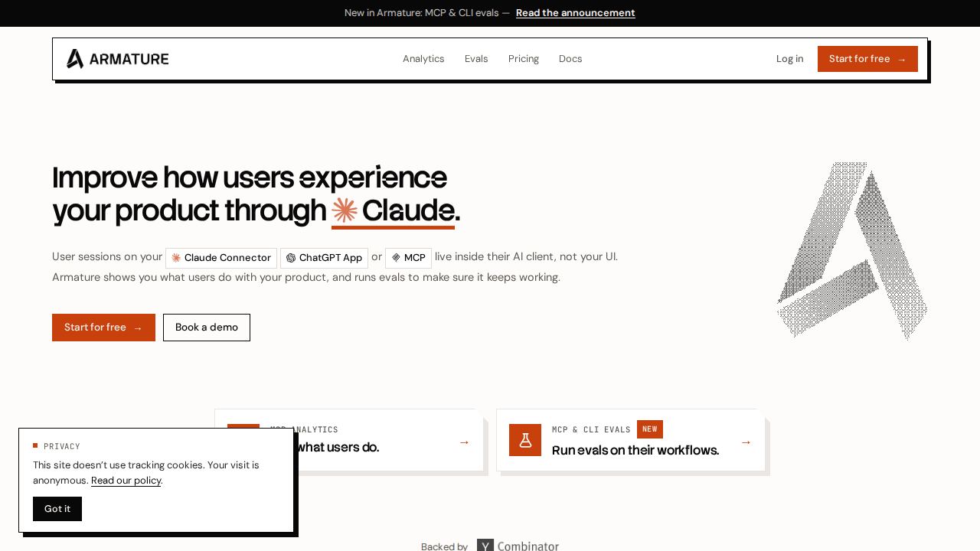Click the Log in link
The image size is (980, 551).
click(x=790, y=59)
